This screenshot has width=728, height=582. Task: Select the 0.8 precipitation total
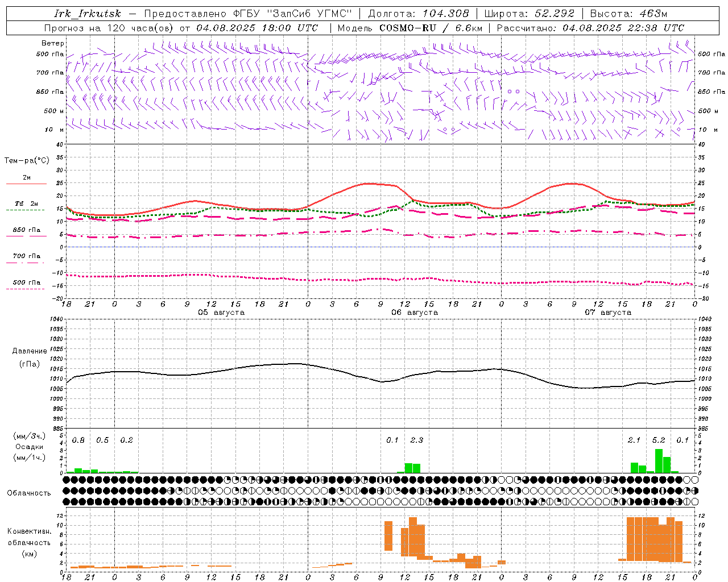click(x=78, y=440)
